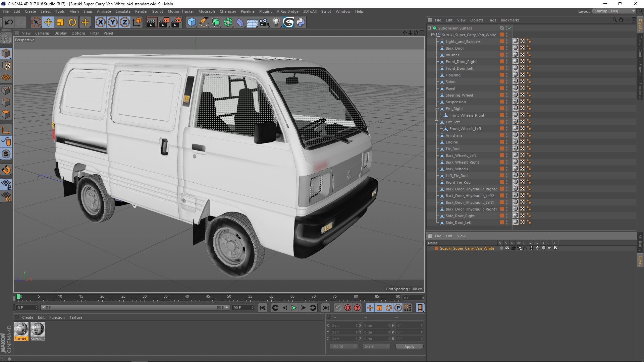
Task: Select the Scale tool
Action: (x=60, y=22)
